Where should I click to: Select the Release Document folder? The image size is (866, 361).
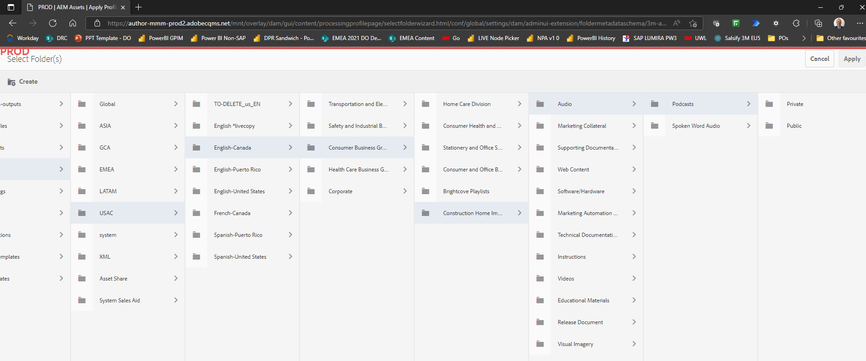(x=586, y=322)
